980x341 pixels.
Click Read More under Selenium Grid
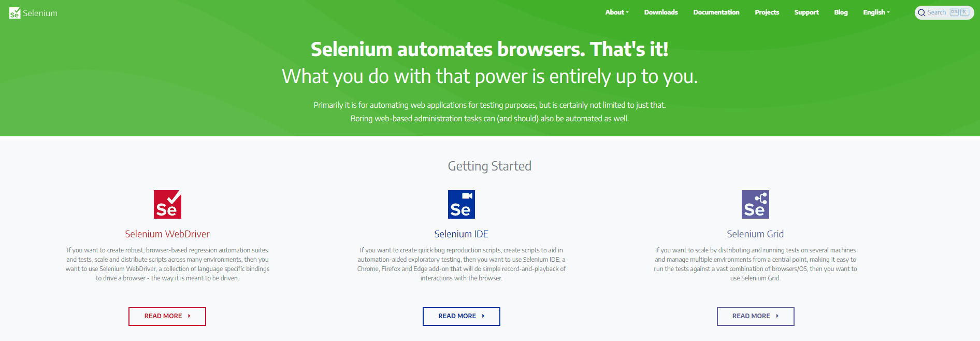(755, 316)
